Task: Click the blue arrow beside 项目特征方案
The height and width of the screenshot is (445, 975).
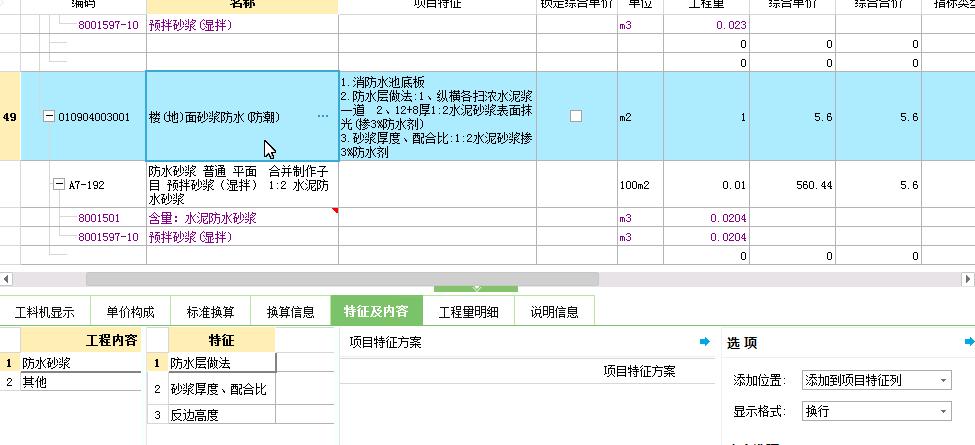Action: (704, 342)
